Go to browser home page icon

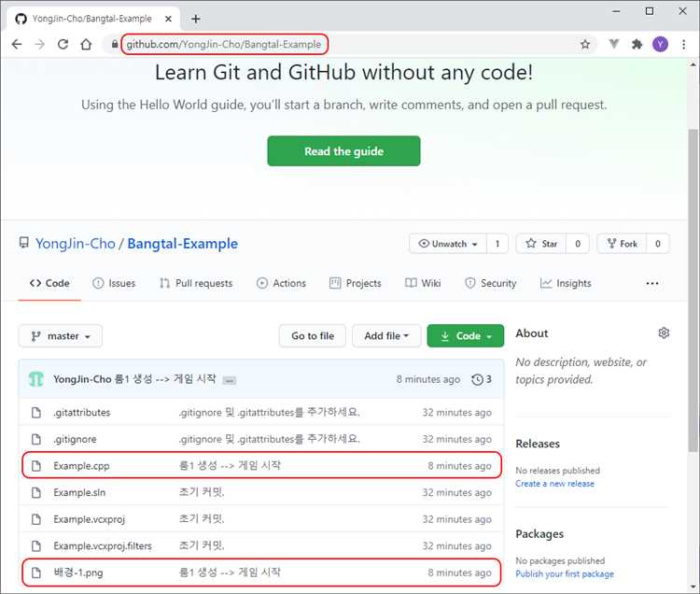pos(86,44)
